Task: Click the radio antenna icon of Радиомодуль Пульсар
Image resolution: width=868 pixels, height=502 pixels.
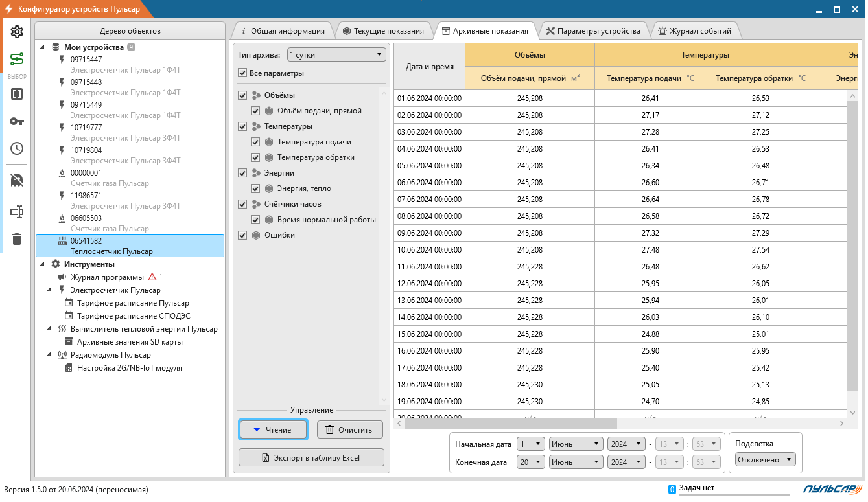Action: 62,355
